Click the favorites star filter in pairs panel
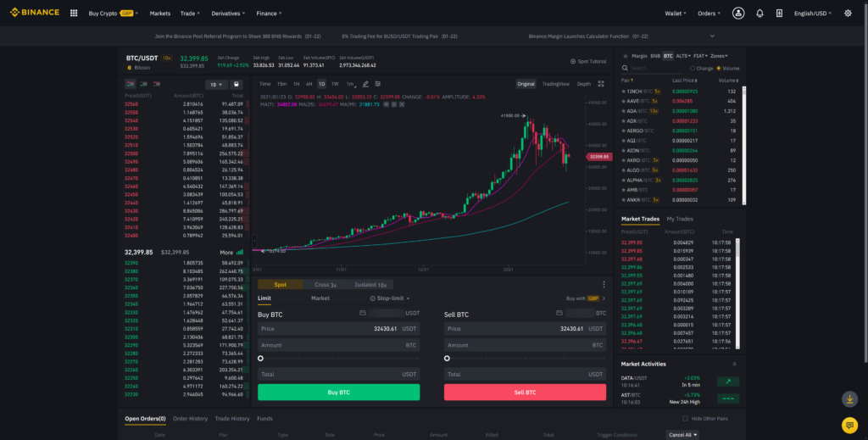Screen dimensions: 868x440 (625, 56)
